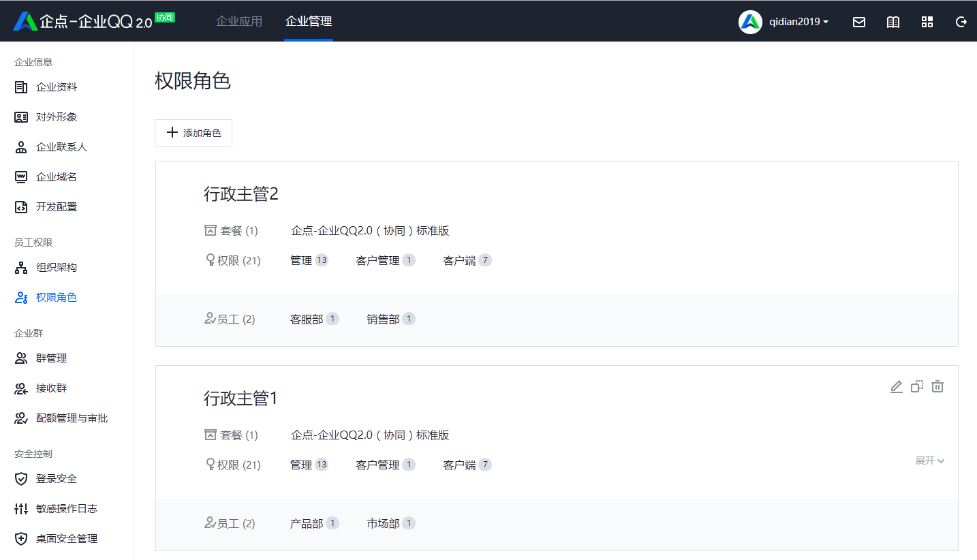977x560 pixels.
Task: Click the 组织架构 sidebar icon
Action: [21, 268]
